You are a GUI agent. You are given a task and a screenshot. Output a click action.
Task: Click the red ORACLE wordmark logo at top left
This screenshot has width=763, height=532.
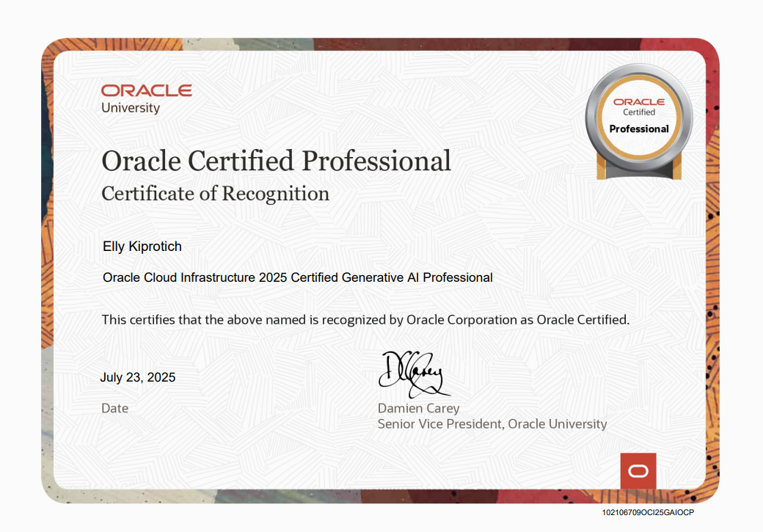click(147, 90)
